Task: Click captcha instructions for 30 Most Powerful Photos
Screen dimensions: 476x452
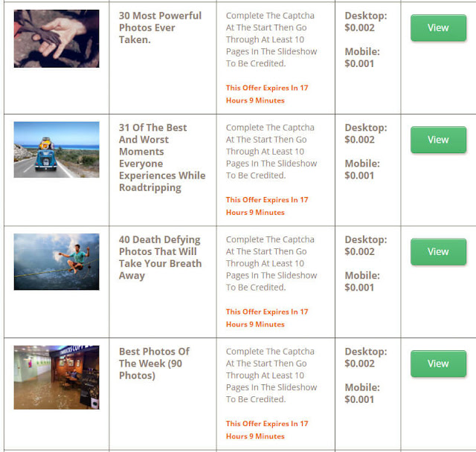Action: click(271, 39)
